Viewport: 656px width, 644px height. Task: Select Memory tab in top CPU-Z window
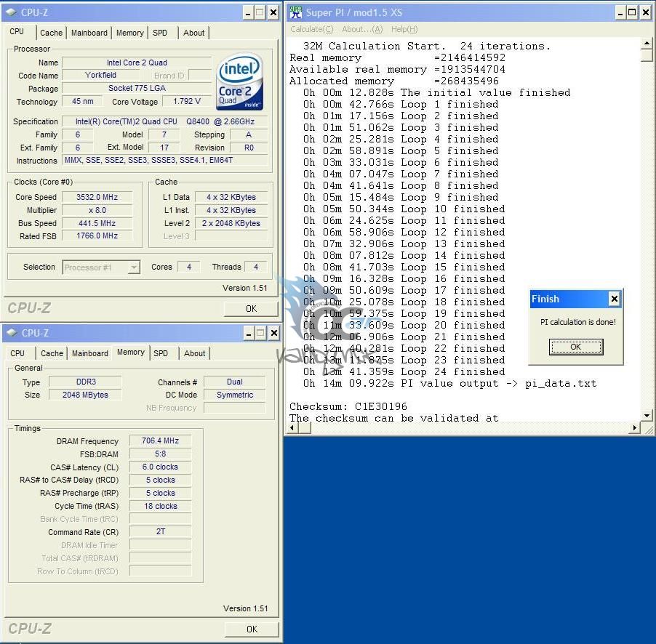point(129,33)
